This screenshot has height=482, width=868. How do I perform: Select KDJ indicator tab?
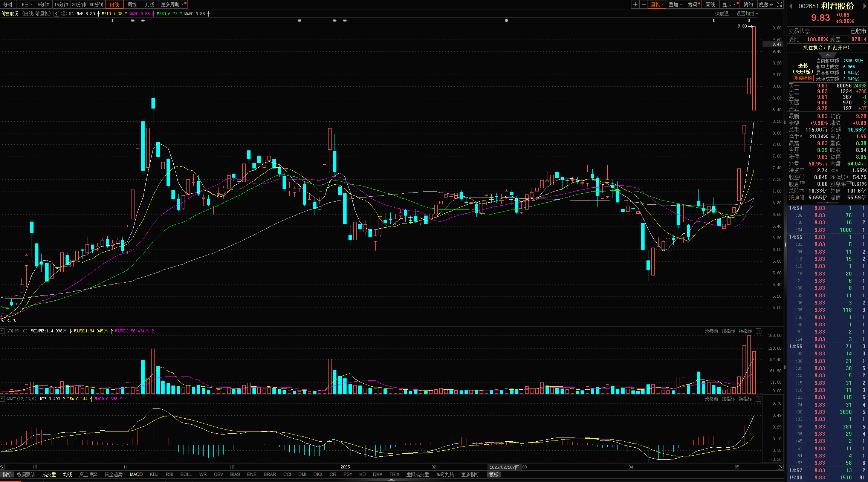154,474
